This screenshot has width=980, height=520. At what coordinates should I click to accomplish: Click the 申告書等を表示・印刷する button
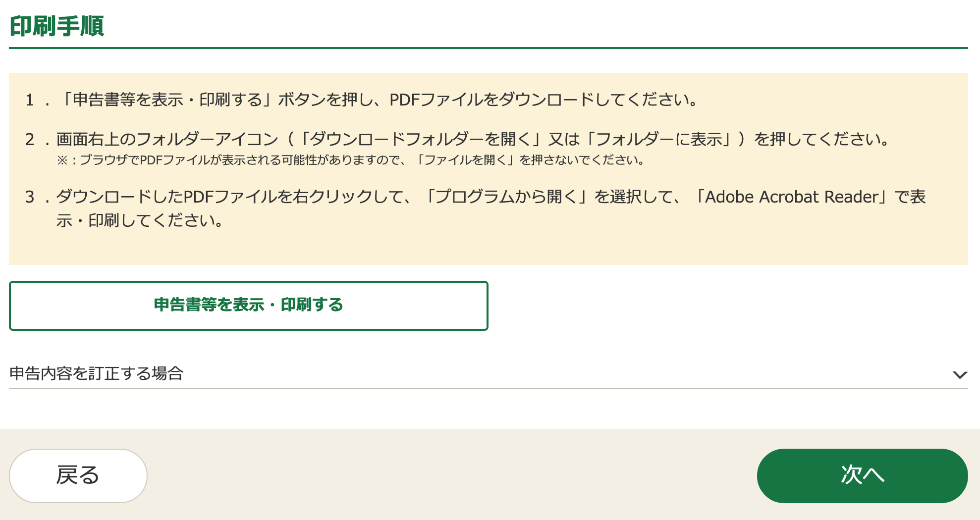point(248,305)
